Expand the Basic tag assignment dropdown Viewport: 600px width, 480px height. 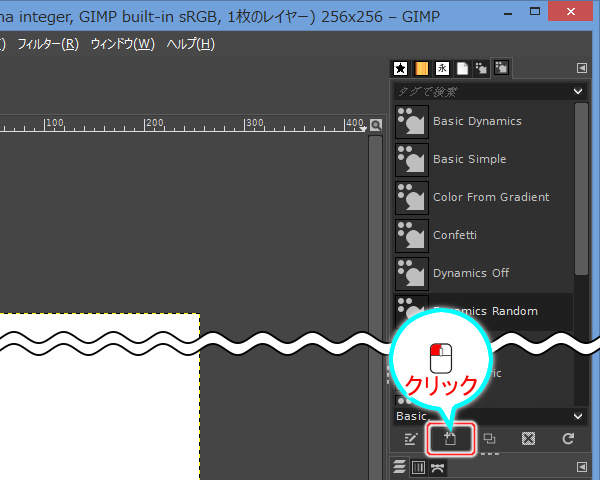tap(577, 415)
